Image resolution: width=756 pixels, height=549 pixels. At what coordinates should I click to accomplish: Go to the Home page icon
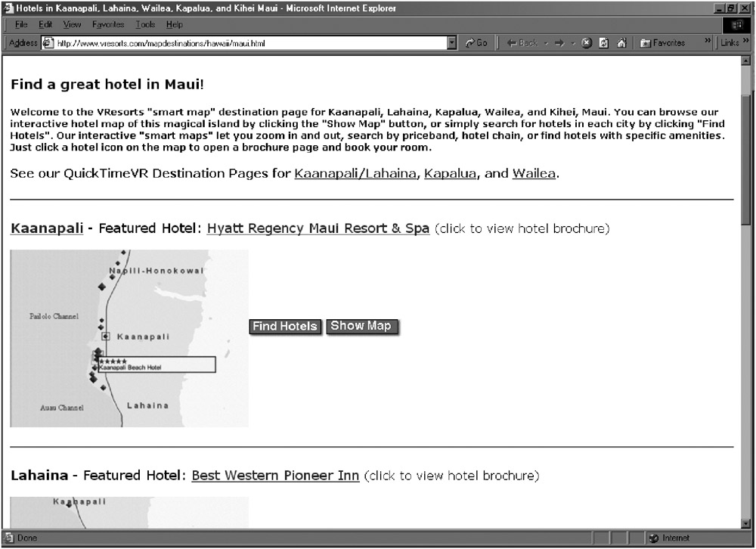621,43
